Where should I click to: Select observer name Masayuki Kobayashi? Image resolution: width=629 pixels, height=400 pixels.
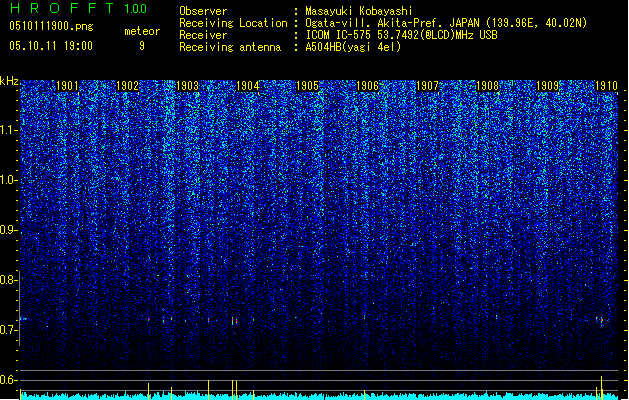[x=359, y=11]
